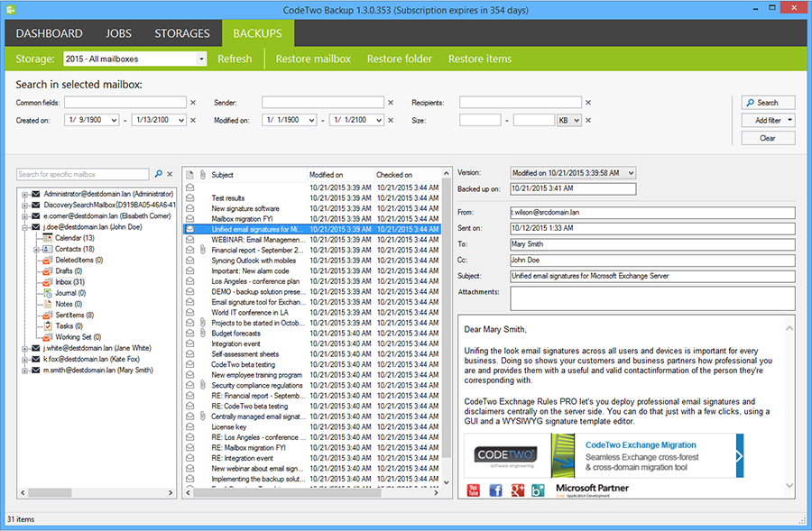Expand the Administrator@destdomain.lan mailbox node
Image resolution: width=812 pixels, height=531 pixels.
[24, 195]
